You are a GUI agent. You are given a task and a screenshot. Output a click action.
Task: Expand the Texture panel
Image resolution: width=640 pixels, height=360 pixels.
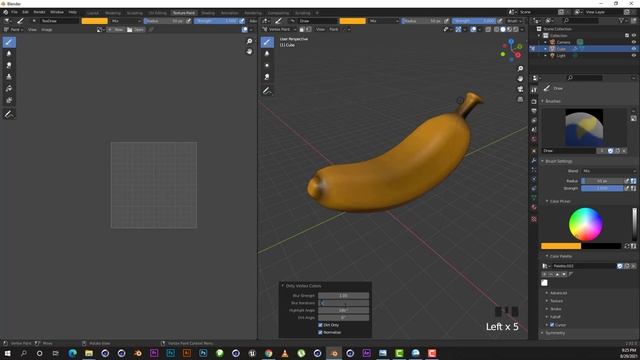[x=556, y=301]
